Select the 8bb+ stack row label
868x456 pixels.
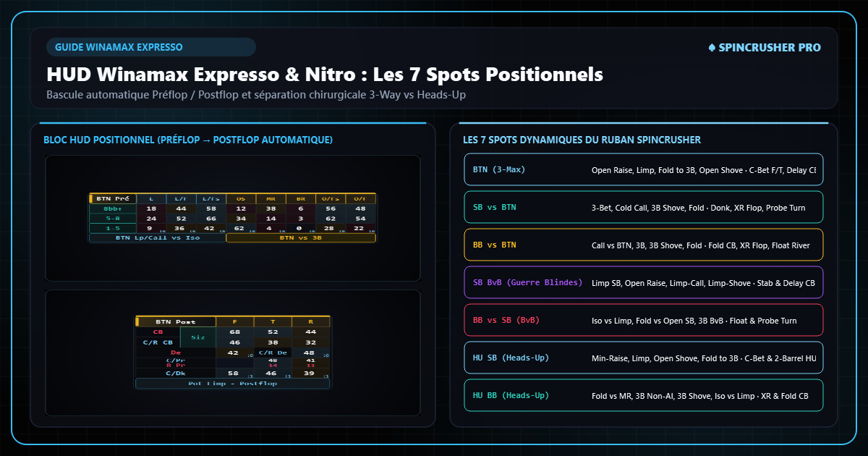[113, 208]
